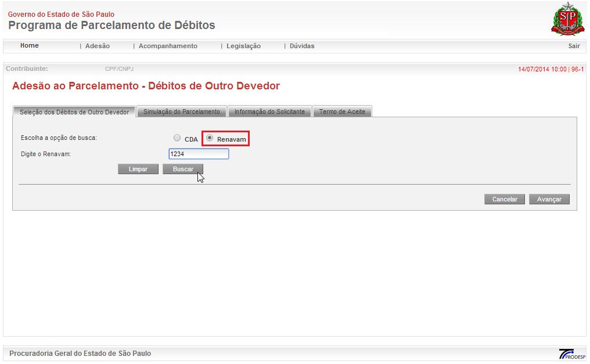This screenshot has height=364, width=590.
Task: Open the Termo de Aceite tab
Action: click(x=342, y=111)
